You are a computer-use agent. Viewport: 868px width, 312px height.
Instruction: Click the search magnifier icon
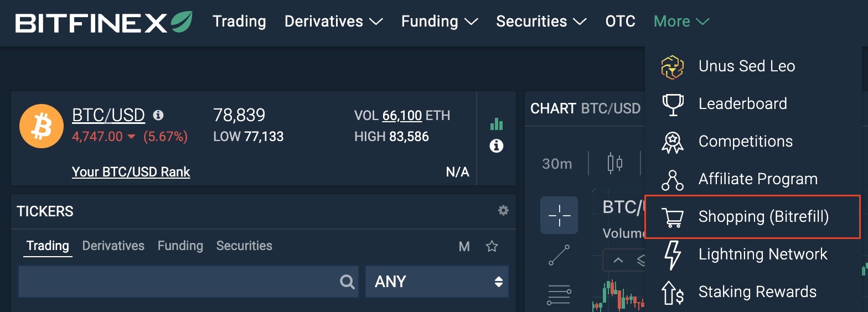(x=347, y=282)
